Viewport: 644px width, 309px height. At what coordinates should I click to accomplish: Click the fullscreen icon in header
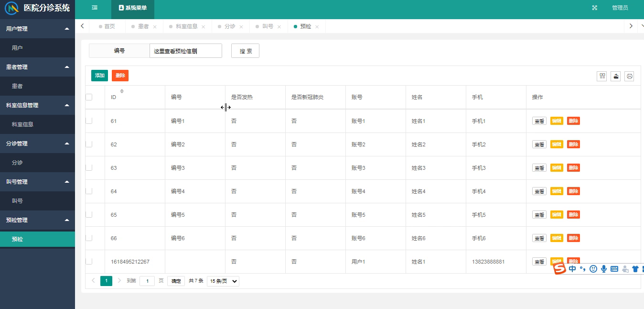pos(595,8)
